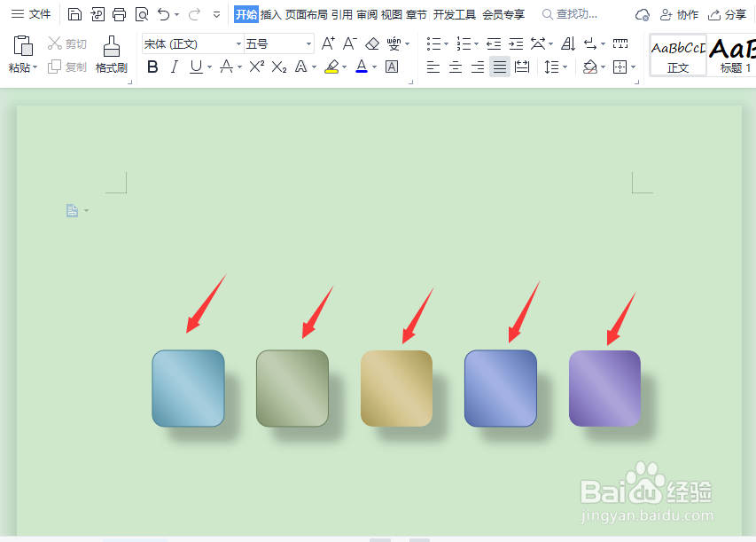Click the show paragraph marks icon

point(590,44)
